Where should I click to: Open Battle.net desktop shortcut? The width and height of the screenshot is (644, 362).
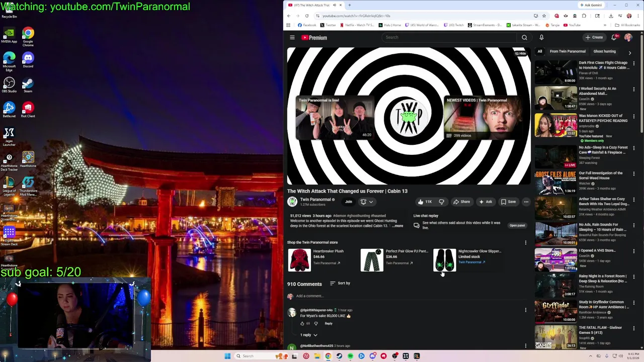click(9, 110)
